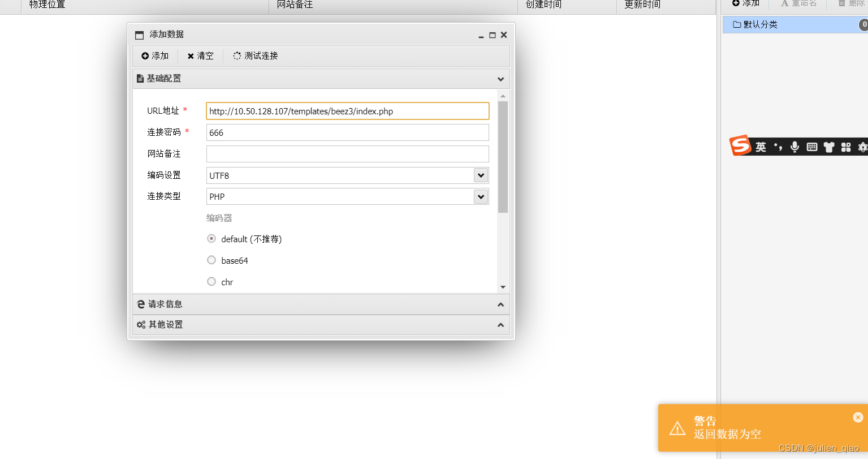
Task: Click the count badge on 默认分类
Action: coord(863,24)
